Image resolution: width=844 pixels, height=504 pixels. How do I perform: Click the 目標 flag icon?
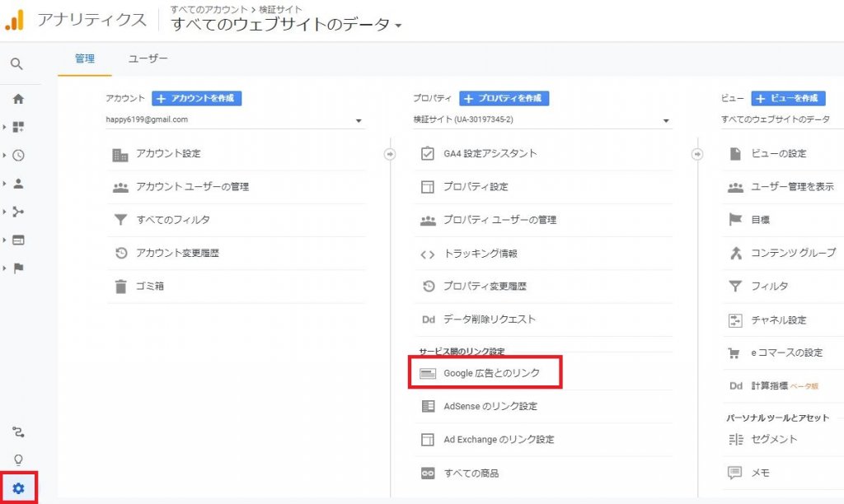click(735, 219)
